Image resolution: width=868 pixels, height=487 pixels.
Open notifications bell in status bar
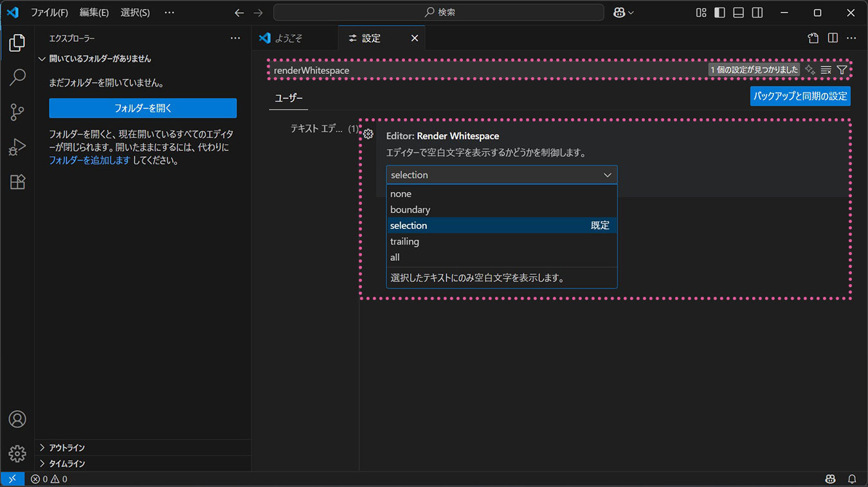pyautogui.click(x=852, y=479)
